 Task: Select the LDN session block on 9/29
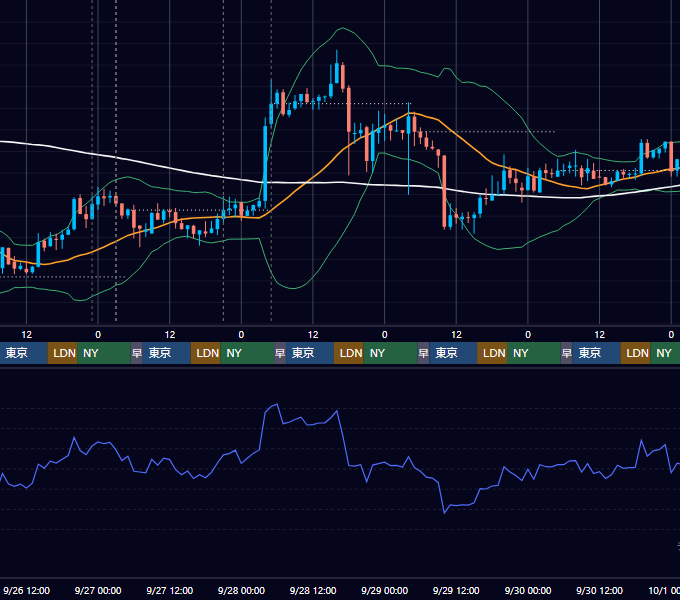click(x=492, y=353)
